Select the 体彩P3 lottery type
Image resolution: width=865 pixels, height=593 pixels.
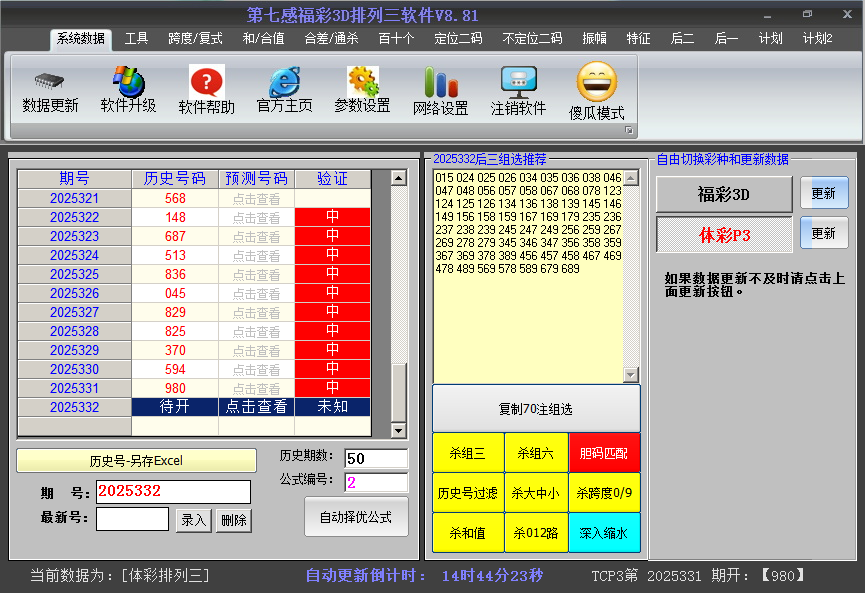(723, 234)
